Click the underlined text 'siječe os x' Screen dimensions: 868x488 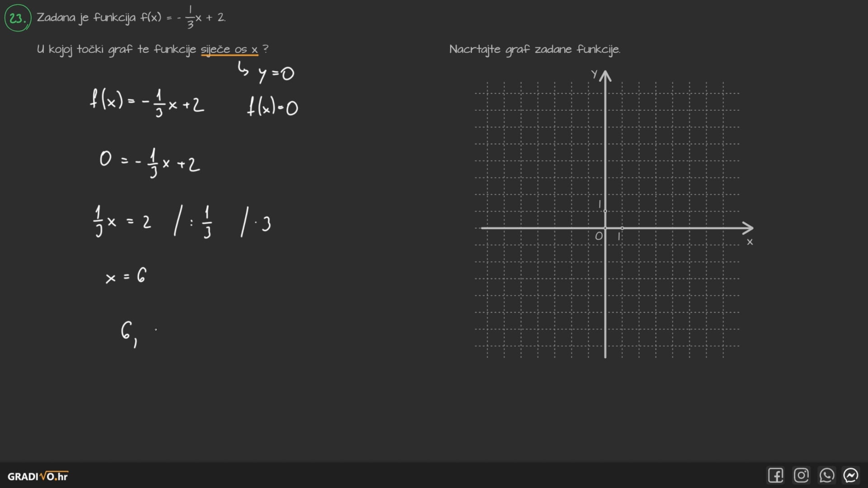[x=229, y=49]
